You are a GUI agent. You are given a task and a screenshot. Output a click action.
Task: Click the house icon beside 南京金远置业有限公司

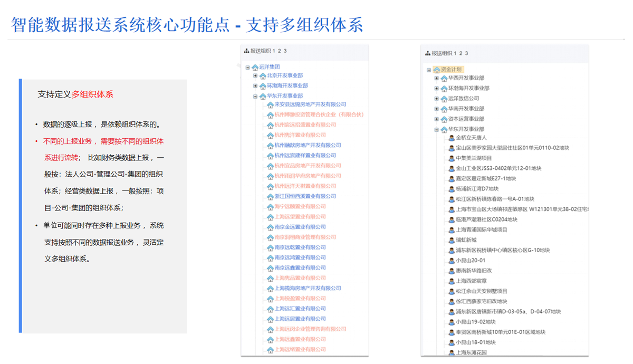(270, 227)
